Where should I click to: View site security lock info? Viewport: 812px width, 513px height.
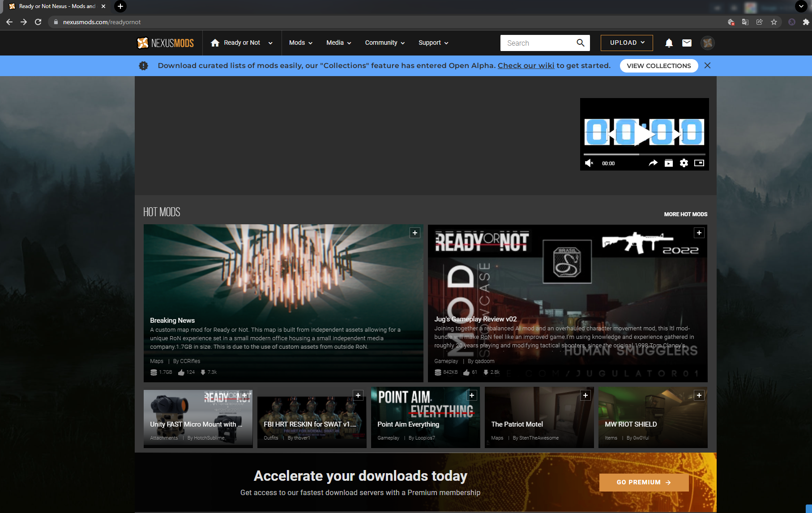click(56, 22)
